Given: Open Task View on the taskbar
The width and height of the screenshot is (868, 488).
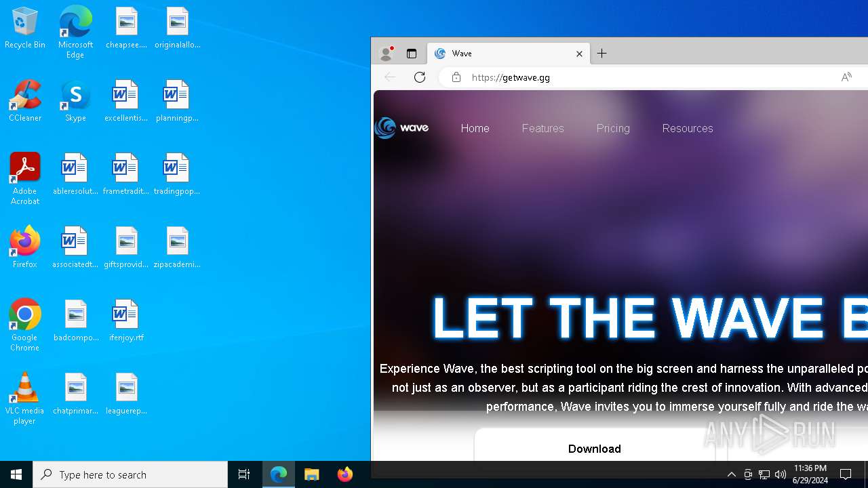Looking at the screenshot, I should 244,474.
